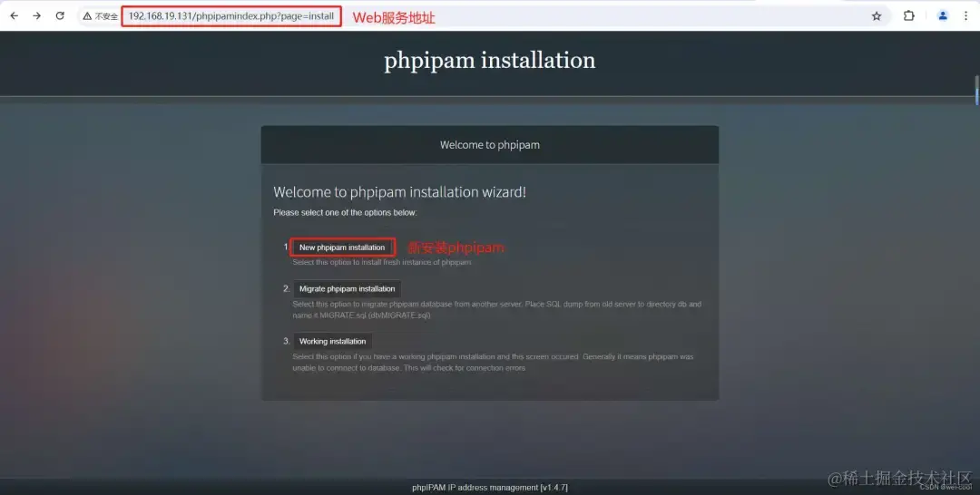
Task: Click the page vertical scrollbar thumb
Action: (976, 90)
